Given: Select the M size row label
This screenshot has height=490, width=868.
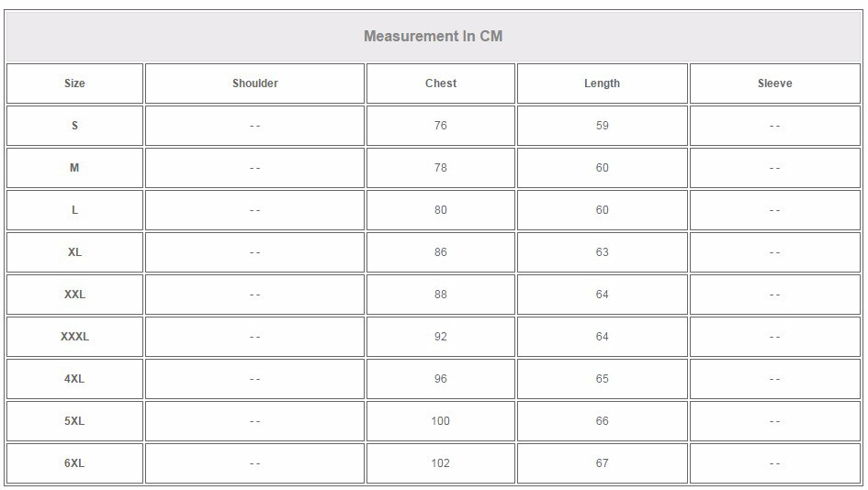Looking at the screenshot, I should click(74, 168).
